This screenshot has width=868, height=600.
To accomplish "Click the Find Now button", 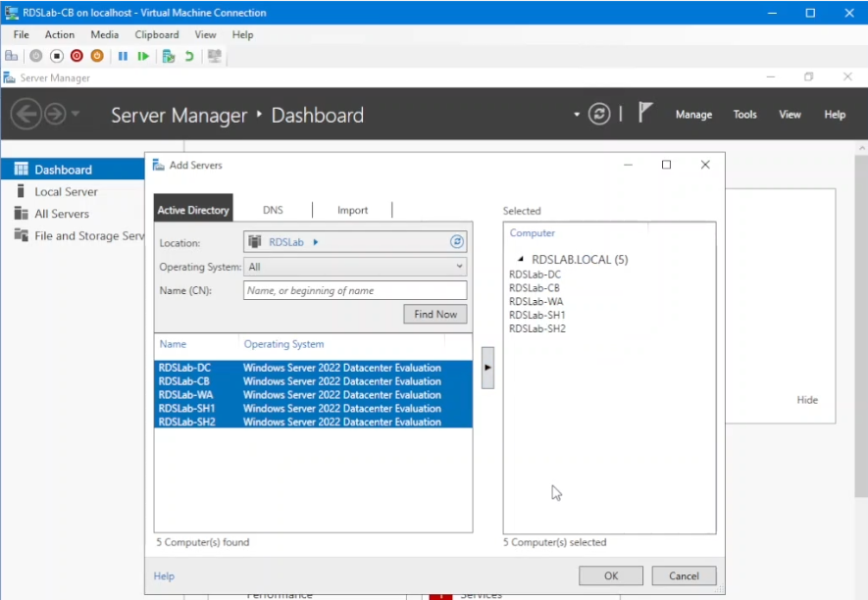I will (434, 314).
